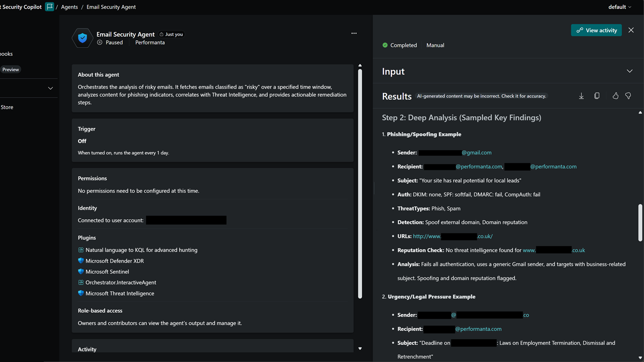Click the Performanta publisher label
Image resolution: width=644 pixels, height=362 pixels.
(150, 43)
